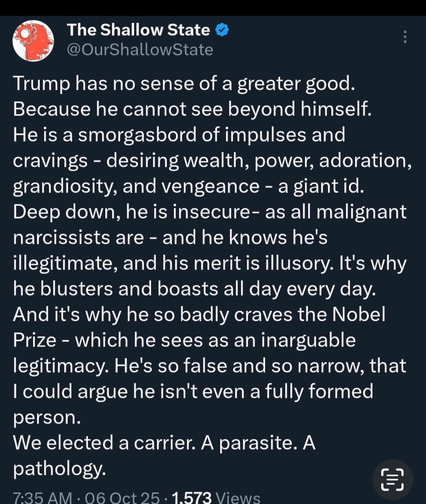Tap the black status bar at top
This screenshot has height=504, width=426.
pos(213,8)
